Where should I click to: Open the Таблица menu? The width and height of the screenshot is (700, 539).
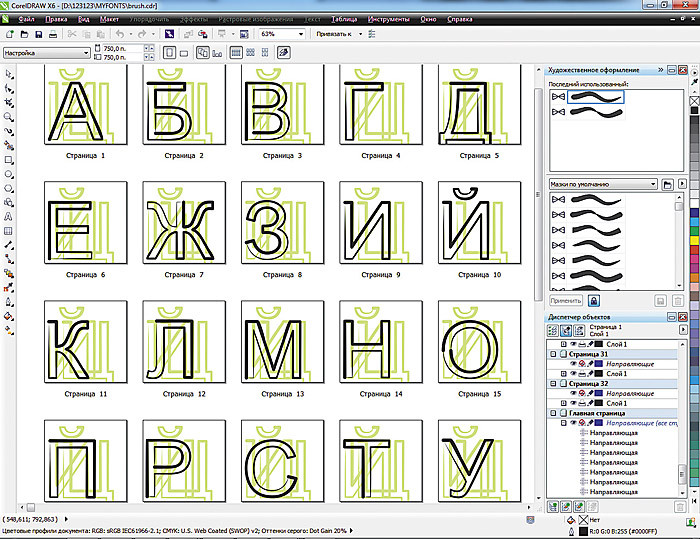[x=344, y=19]
